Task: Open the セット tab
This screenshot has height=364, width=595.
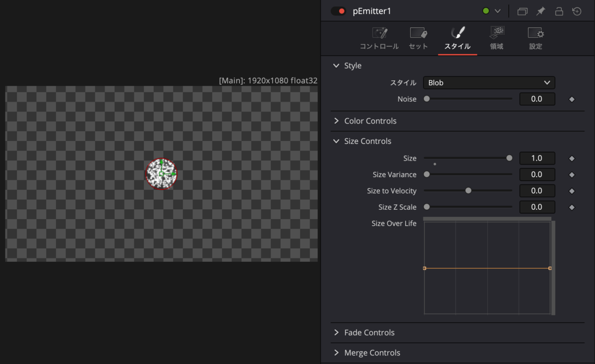Action: coord(418,39)
